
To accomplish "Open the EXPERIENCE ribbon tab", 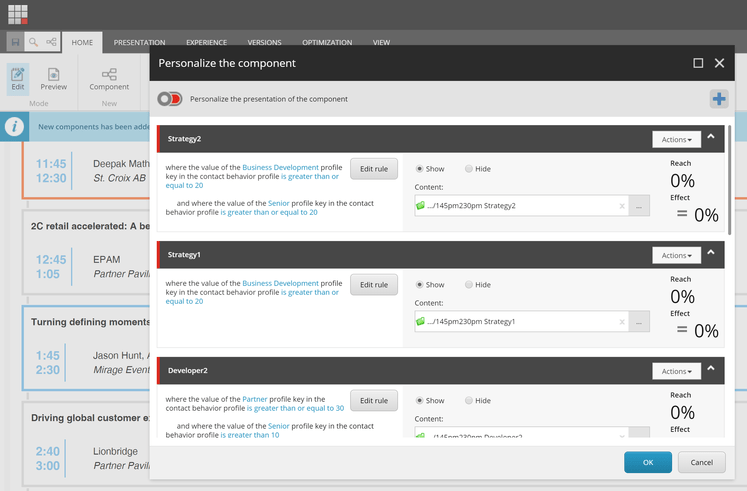I will pos(206,42).
